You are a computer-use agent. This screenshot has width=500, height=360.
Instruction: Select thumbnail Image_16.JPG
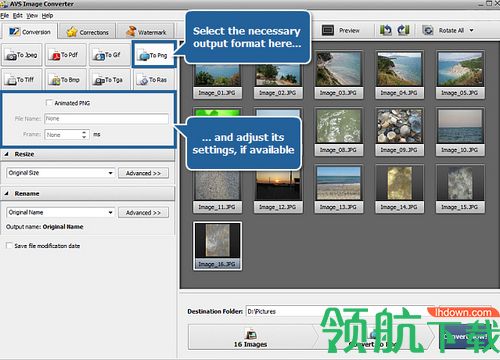[217, 246]
